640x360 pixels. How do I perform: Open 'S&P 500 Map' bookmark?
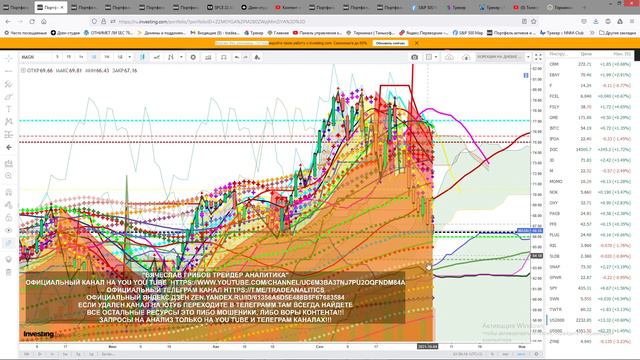[467, 33]
